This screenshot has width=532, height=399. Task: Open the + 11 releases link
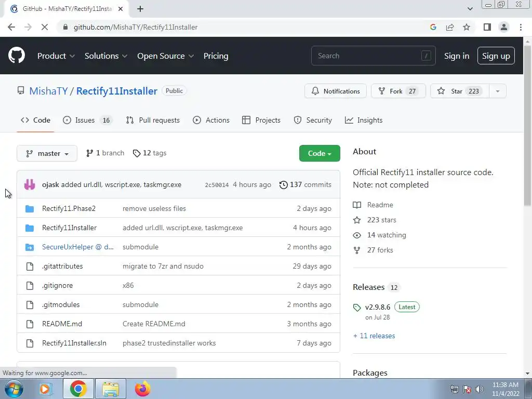(x=374, y=336)
